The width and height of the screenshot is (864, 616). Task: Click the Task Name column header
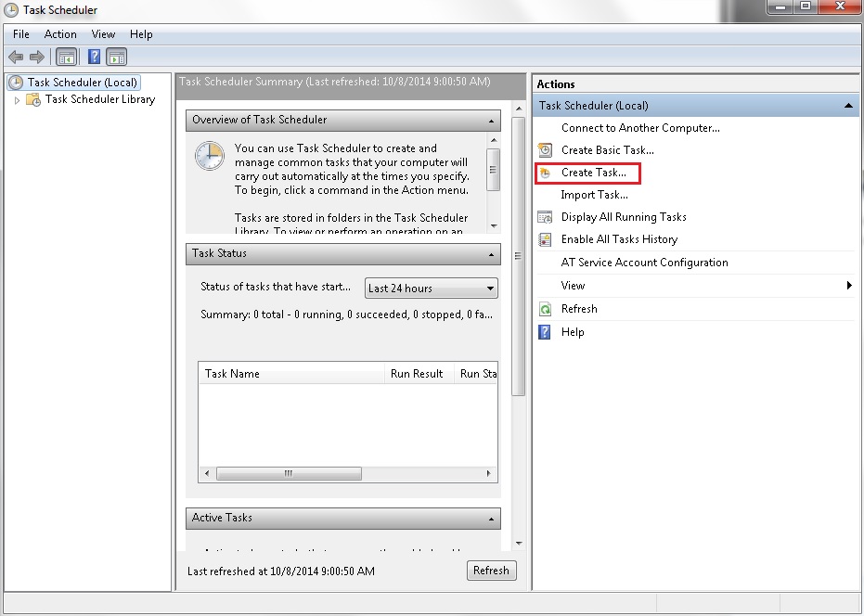[x=291, y=374]
